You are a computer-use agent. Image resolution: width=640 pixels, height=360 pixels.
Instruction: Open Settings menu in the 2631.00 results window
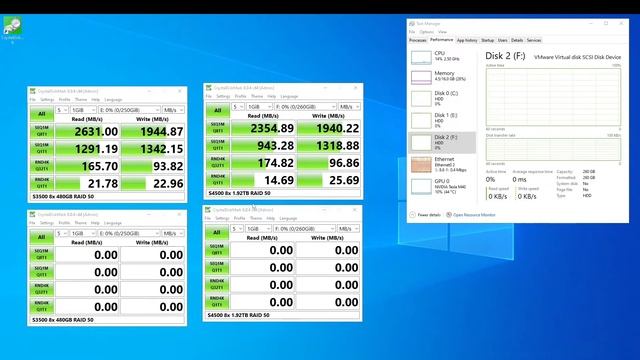tap(47, 100)
